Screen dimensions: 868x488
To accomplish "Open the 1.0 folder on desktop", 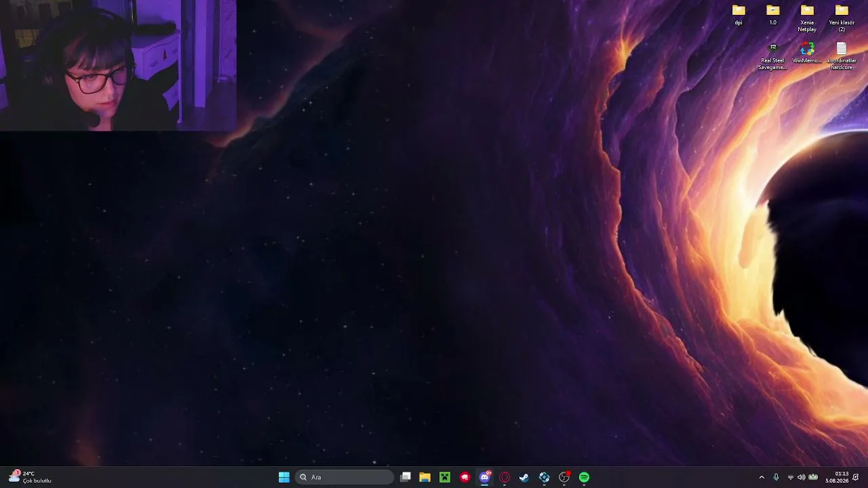I will [x=772, y=14].
